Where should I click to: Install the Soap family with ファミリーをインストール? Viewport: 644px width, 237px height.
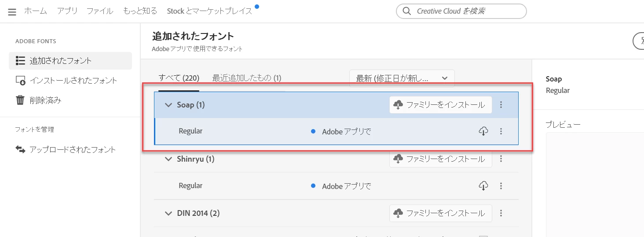coord(440,105)
